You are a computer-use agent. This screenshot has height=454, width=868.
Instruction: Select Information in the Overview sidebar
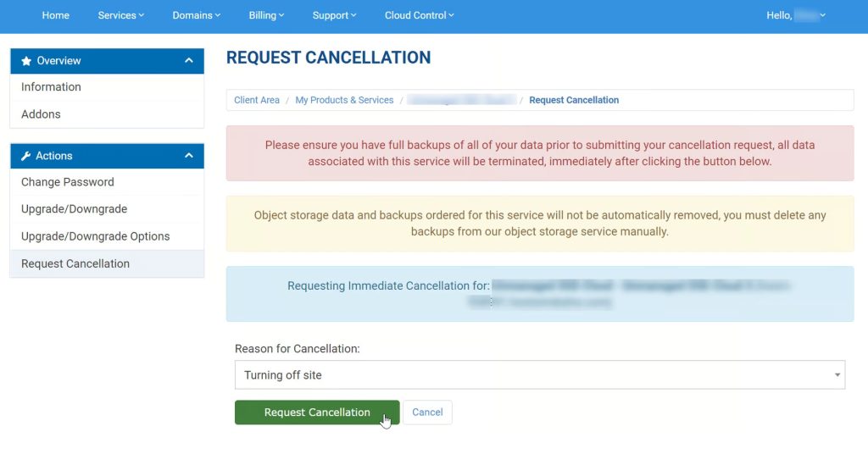(52, 87)
